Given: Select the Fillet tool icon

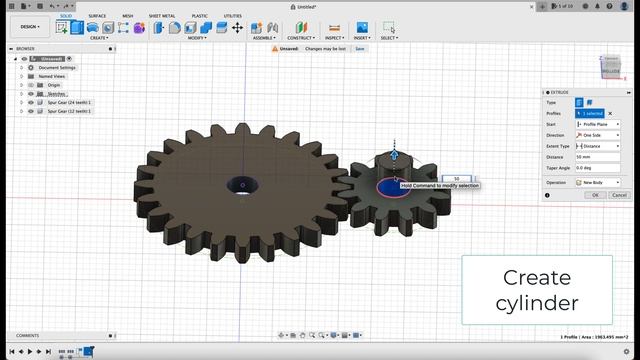Looking at the screenshot, I should point(175,28).
